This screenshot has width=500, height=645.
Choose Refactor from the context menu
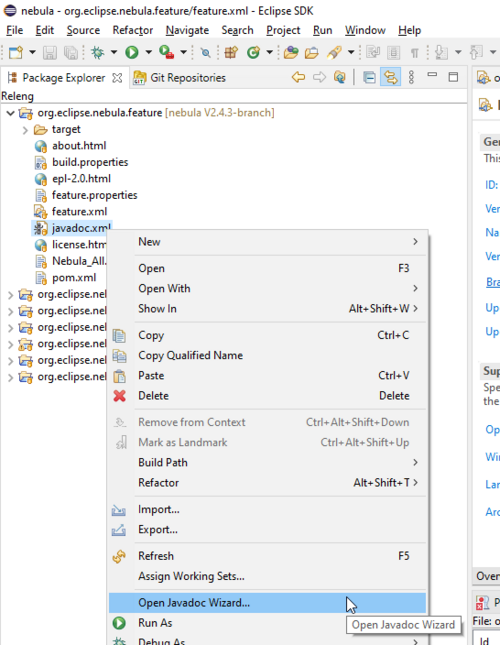click(x=267, y=483)
